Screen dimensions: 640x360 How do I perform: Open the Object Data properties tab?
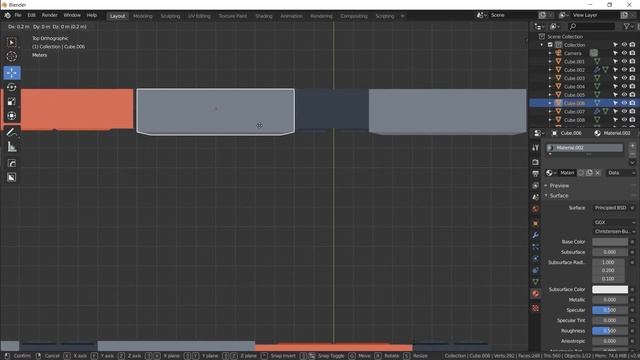tap(535, 282)
